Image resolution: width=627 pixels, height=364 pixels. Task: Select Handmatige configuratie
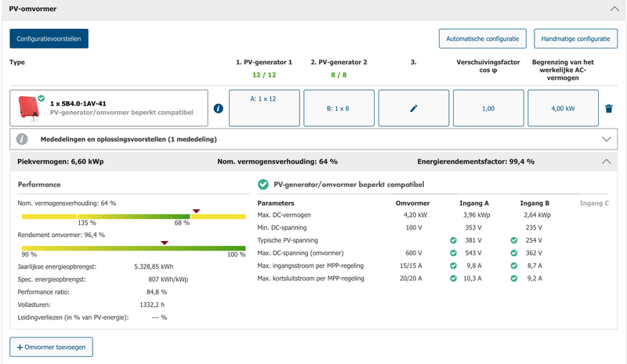575,38
